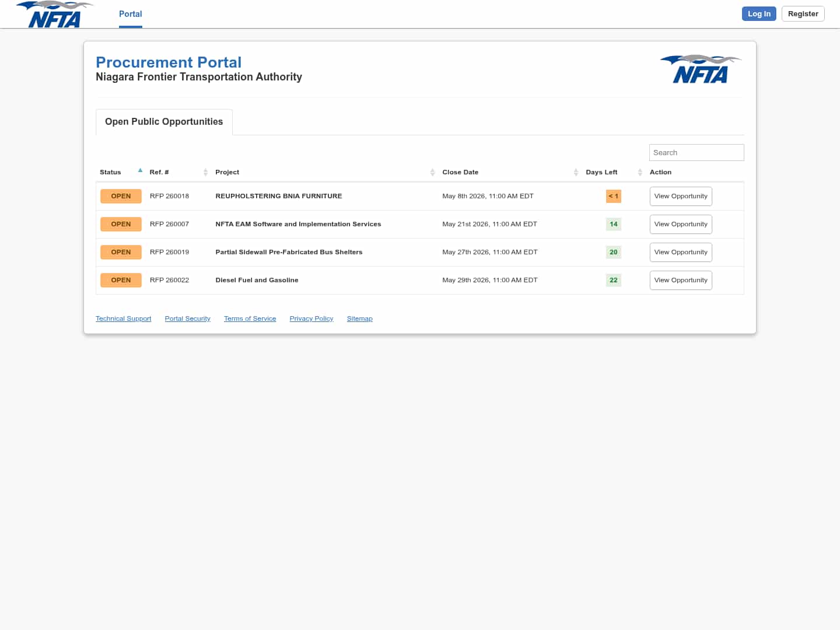Click reference number RFP 260019
840x630 pixels.
(x=169, y=253)
